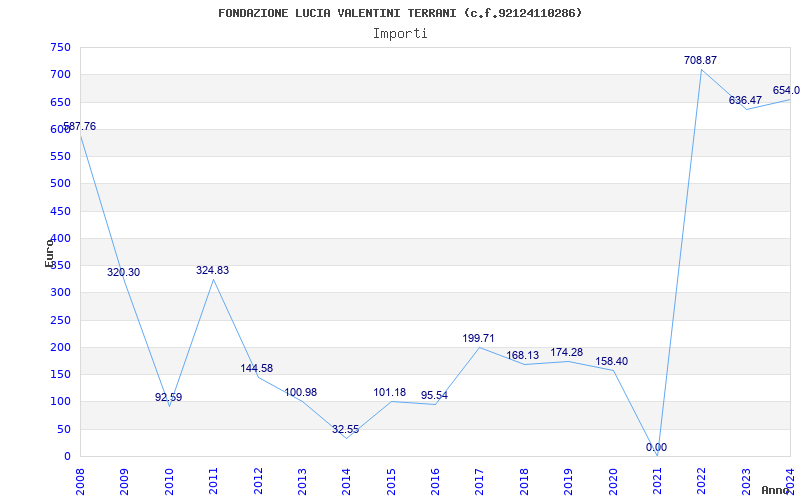Click the 50 y-axis tick label
Viewport: 800px width, 500px height.
coord(63,429)
